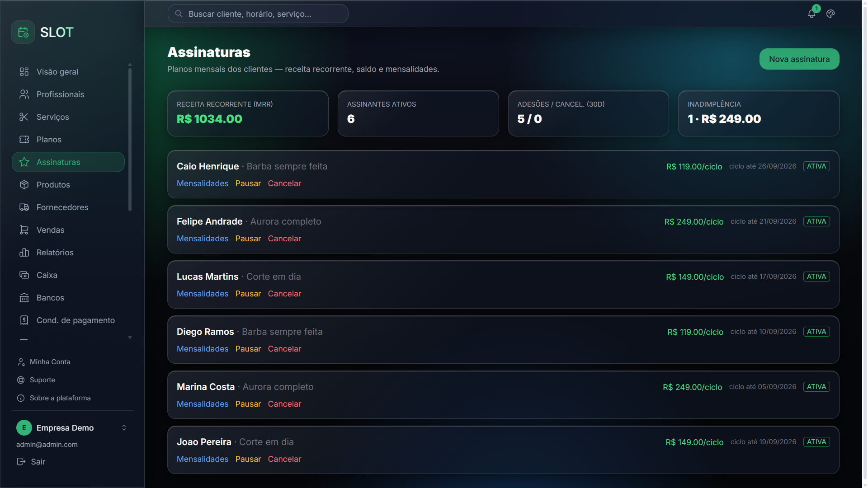Click the Planos ticket icon
This screenshot has height=488, width=868.
[24, 140]
